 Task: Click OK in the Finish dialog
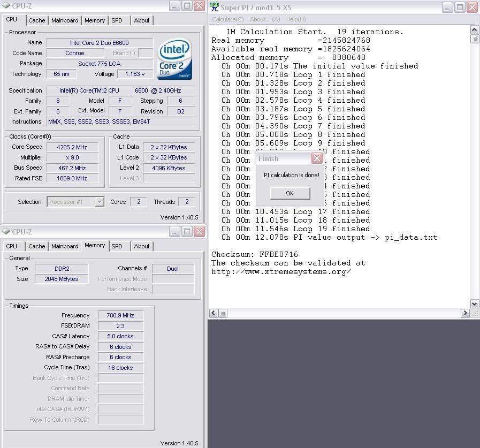click(x=290, y=193)
